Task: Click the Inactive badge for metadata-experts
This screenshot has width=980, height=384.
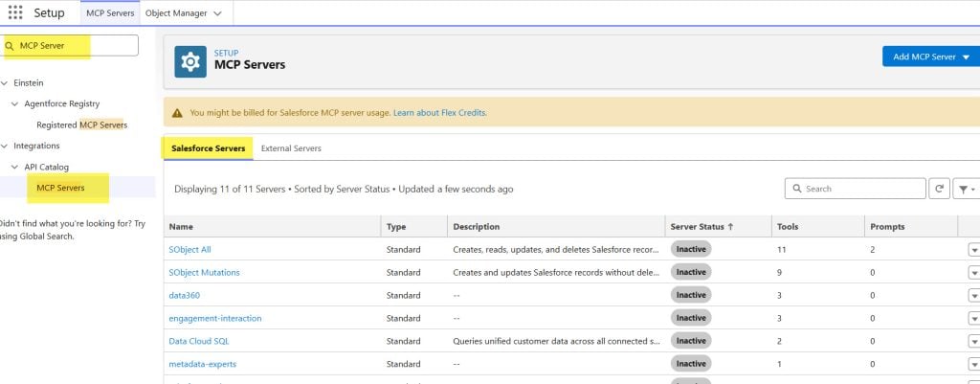Action: click(691, 363)
